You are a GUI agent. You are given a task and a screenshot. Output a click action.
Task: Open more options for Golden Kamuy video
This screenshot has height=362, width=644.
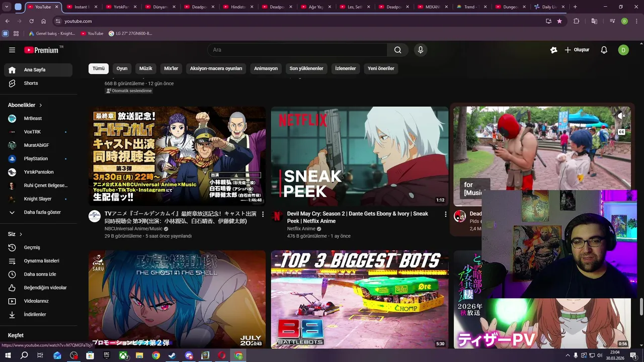click(x=263, y=214)
